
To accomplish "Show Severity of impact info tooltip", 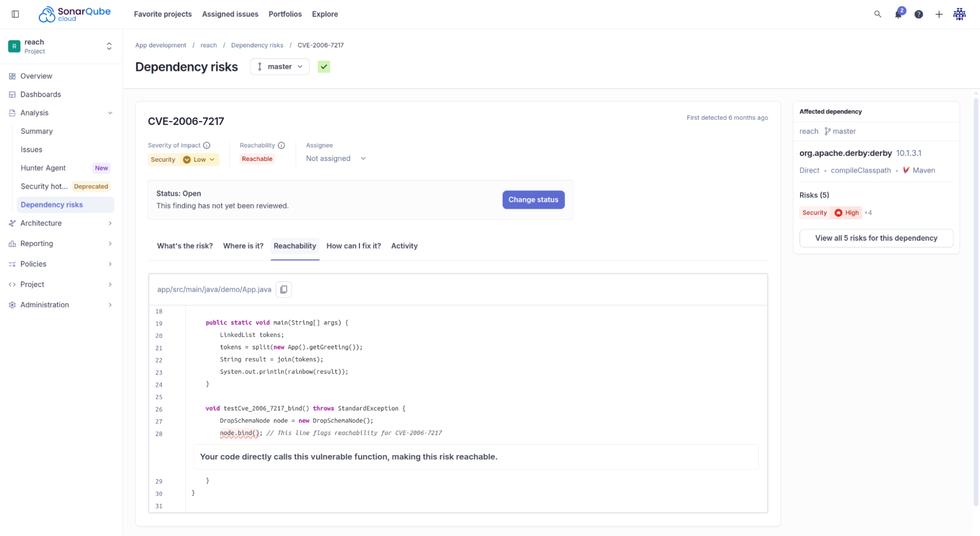I will [207, 145].
